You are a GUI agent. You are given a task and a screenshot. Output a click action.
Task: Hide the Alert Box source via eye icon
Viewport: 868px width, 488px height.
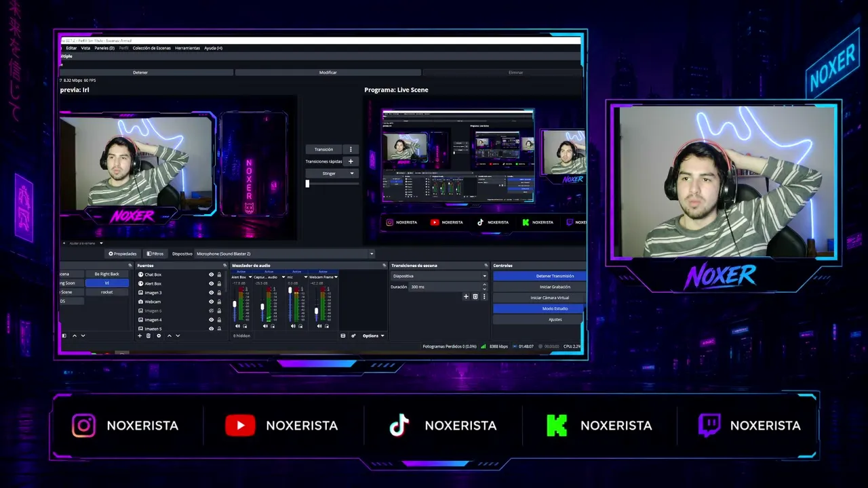[211, 283]
